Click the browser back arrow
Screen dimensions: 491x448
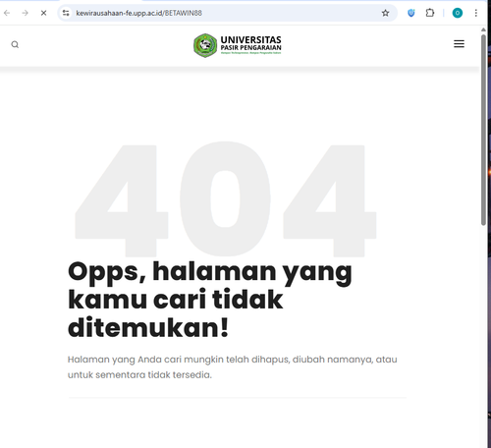pos(7,13)
